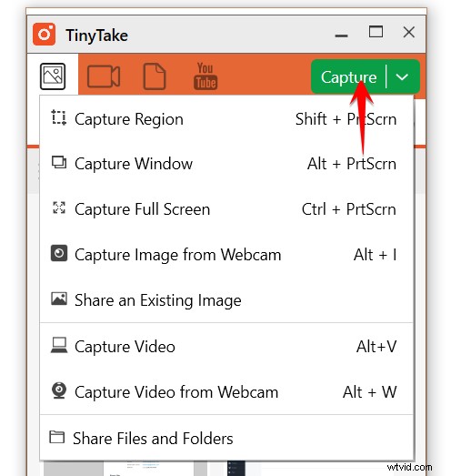Minimize the TinyTake window
Viewport: 451px width, 476px height.
point(341,35)
